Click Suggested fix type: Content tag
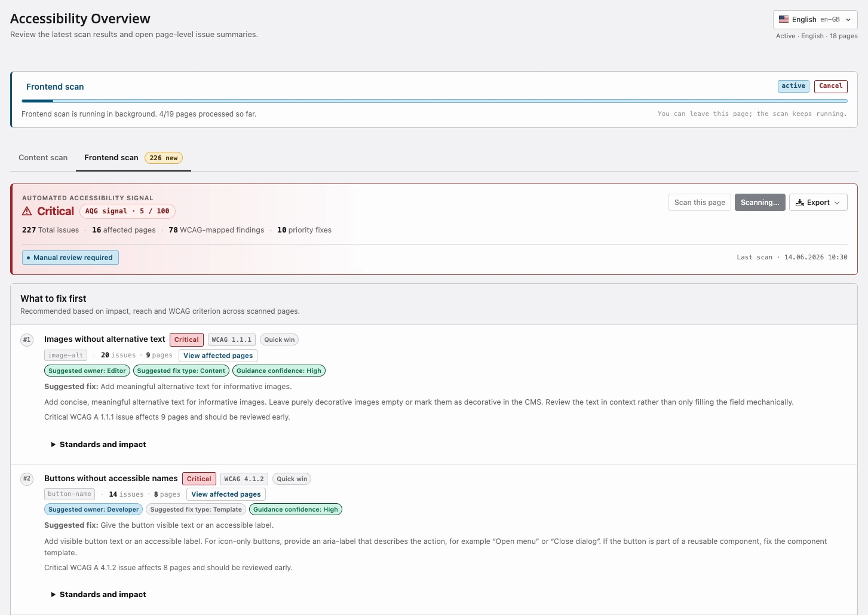Screen dimensions: 868x615 pyautogui.click(x=181, y=371)
